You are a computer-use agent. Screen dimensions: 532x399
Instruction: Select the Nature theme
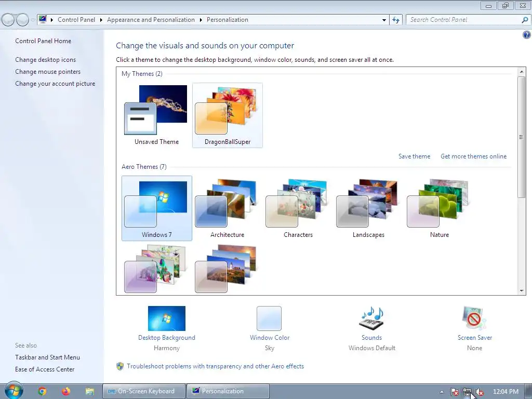[x=440, y=208]
